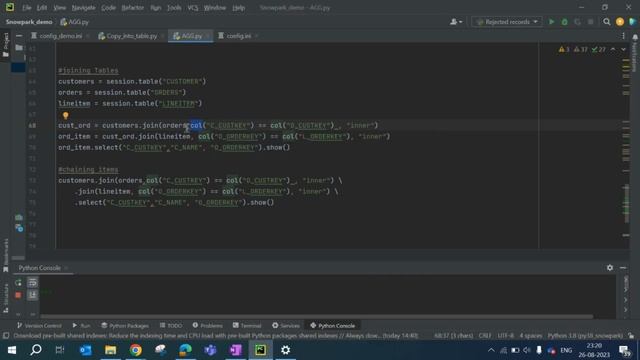Click the stop icon in top toolbar
The width and height of the screenshot is (640, 360).
pyautogui.click(x=590, y=22)
